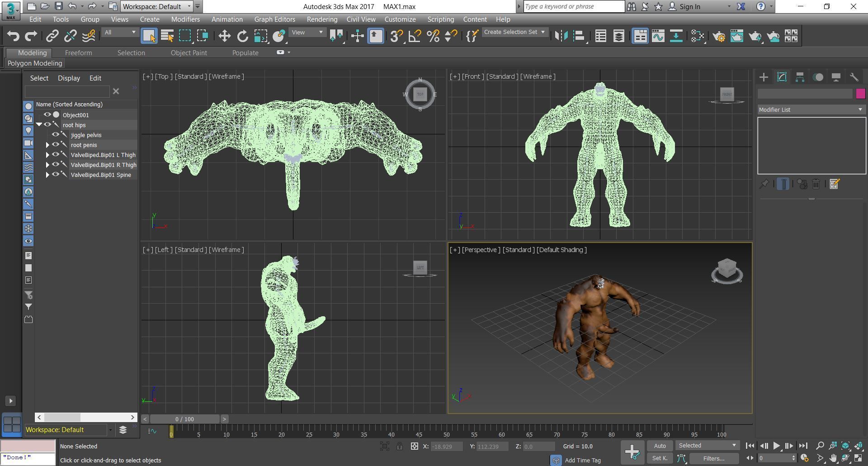Click the time slider 0 / 100 handle
The image size is (868, 466).
coord(184,419)
